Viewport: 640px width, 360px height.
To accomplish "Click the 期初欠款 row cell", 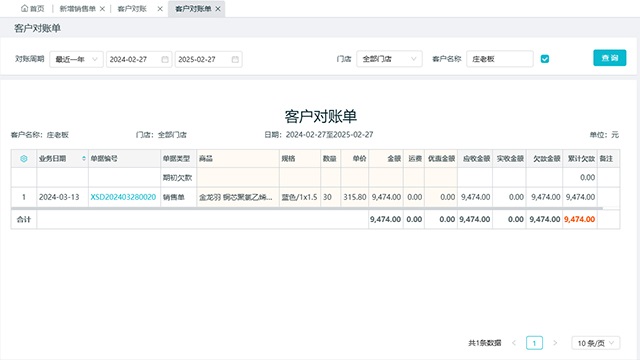I will [x=178, y=178].
